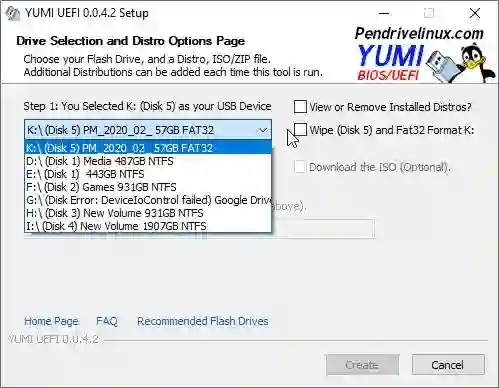Viewport: 499px width, 388px height.
Task: Select H:\ (Disk 3) New Volume 931GB
Action: click(x=148, y=213)
